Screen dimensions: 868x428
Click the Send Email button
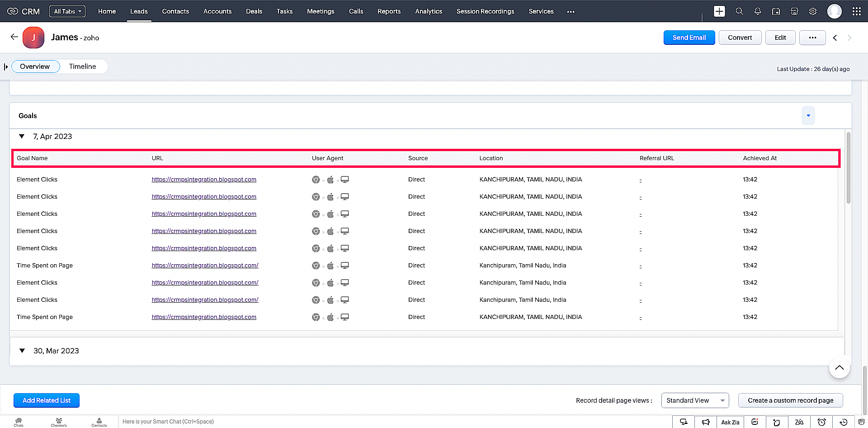[689, 38]
